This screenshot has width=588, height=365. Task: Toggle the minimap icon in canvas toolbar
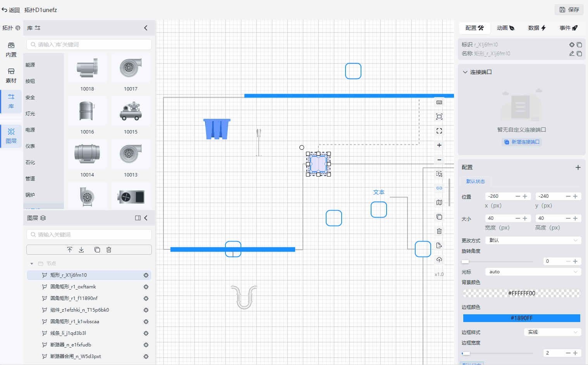439,203
